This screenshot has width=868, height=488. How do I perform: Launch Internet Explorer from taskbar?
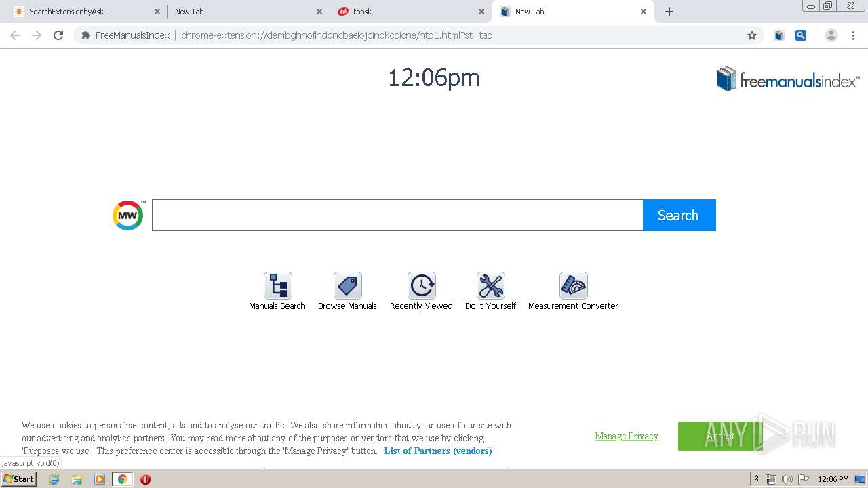[x=54, y=479]
